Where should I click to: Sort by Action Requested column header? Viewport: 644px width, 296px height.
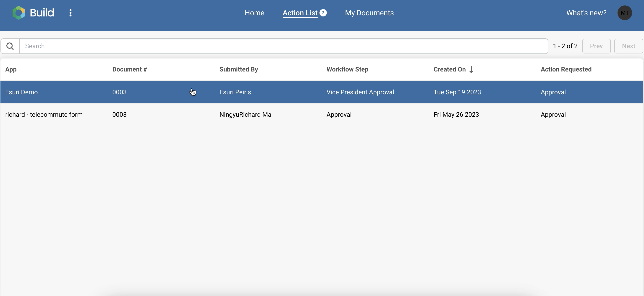tap(566, 69)
